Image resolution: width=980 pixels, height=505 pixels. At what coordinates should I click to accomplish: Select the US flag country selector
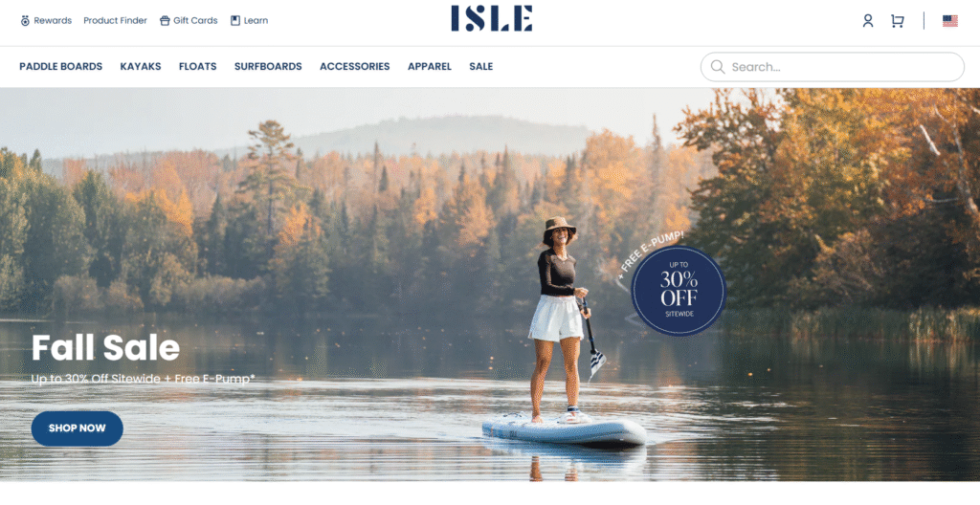(x=950, y=21)
